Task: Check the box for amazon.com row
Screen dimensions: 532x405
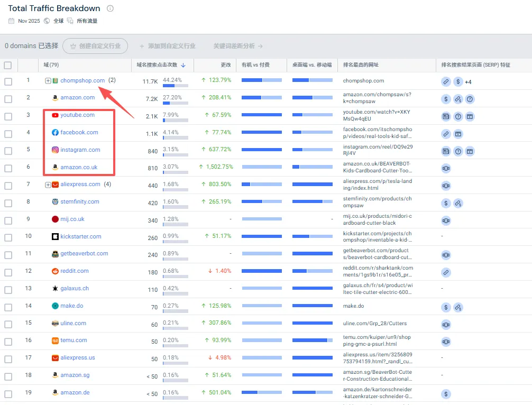Action: point(8,99)
